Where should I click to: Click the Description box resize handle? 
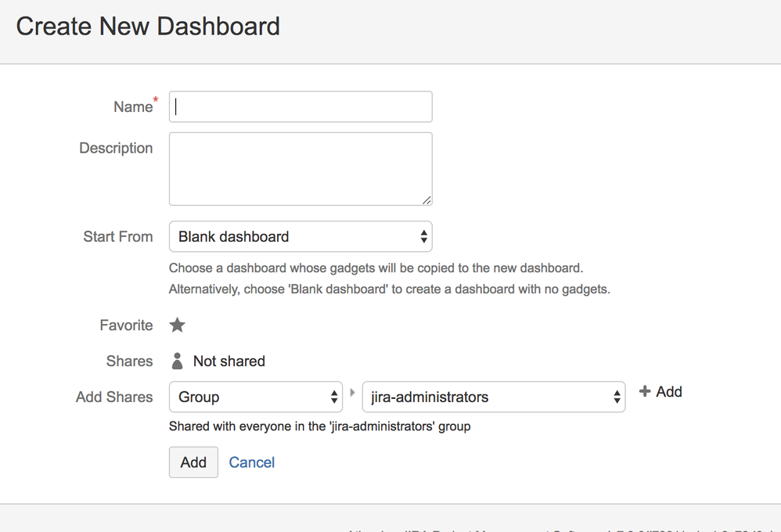coord(426,200)
